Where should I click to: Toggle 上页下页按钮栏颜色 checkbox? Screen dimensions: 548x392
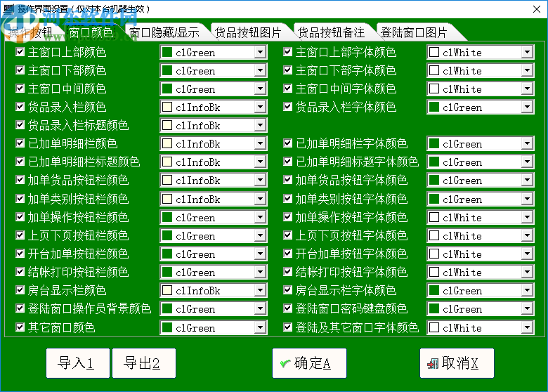[20, 235]
